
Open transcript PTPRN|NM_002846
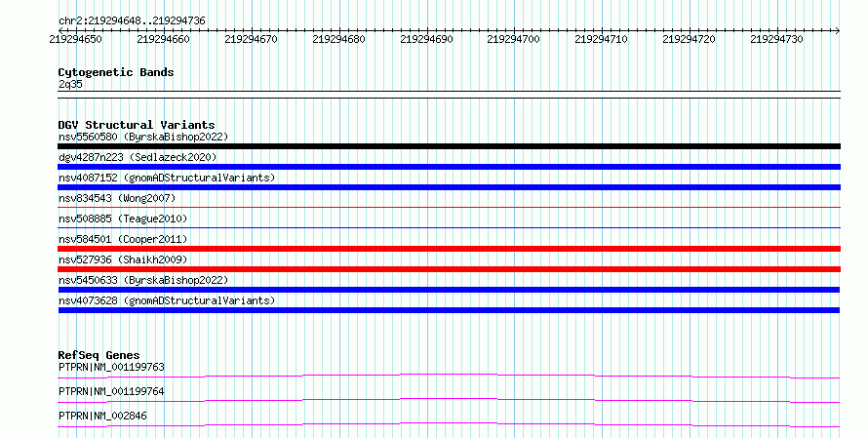click(102, 416)
